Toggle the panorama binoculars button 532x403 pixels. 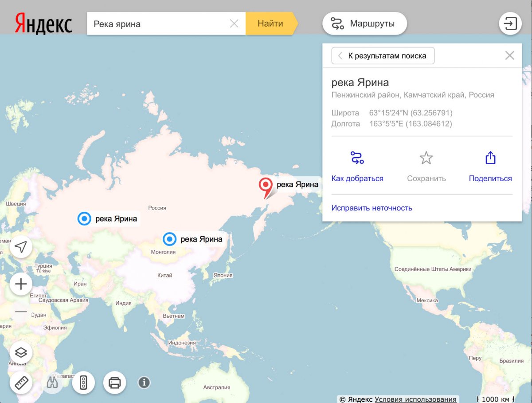(x=52, y=383)
